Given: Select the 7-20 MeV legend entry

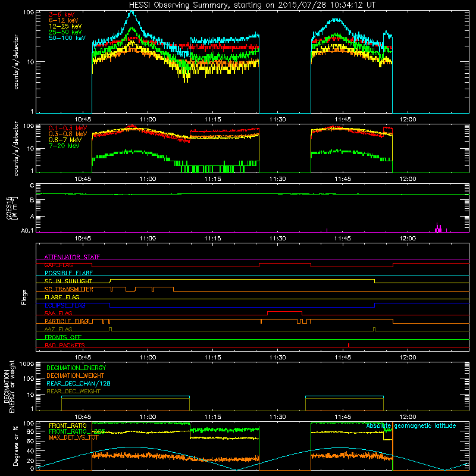Looking at the screenshot, I should [x=64, y=146].
